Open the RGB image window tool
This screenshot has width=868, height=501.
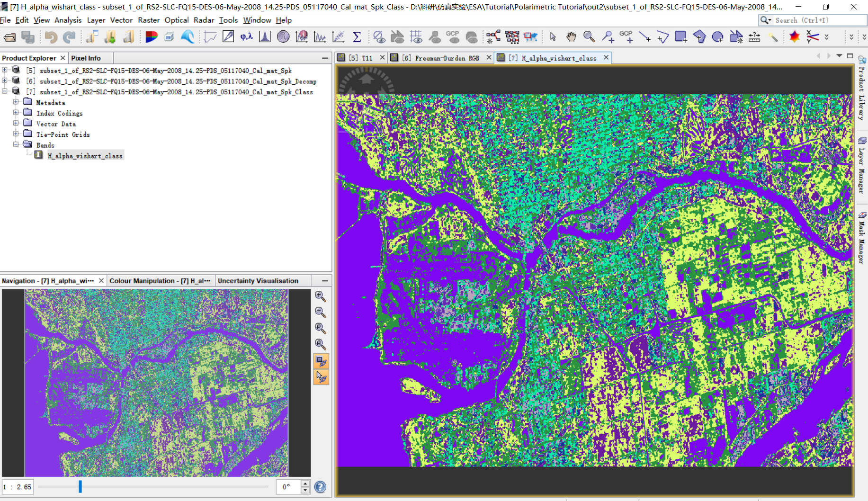(151, 37)
